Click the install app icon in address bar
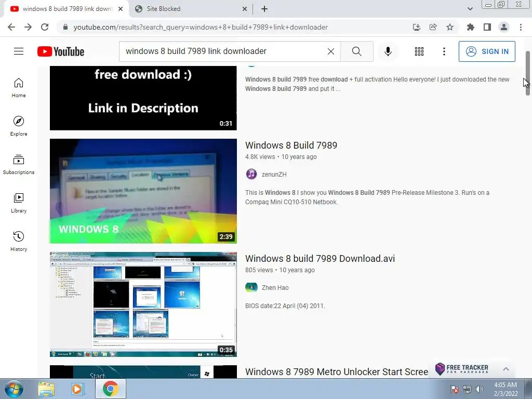Viewport: 532px width, 399px height. [x=416, y=27]
